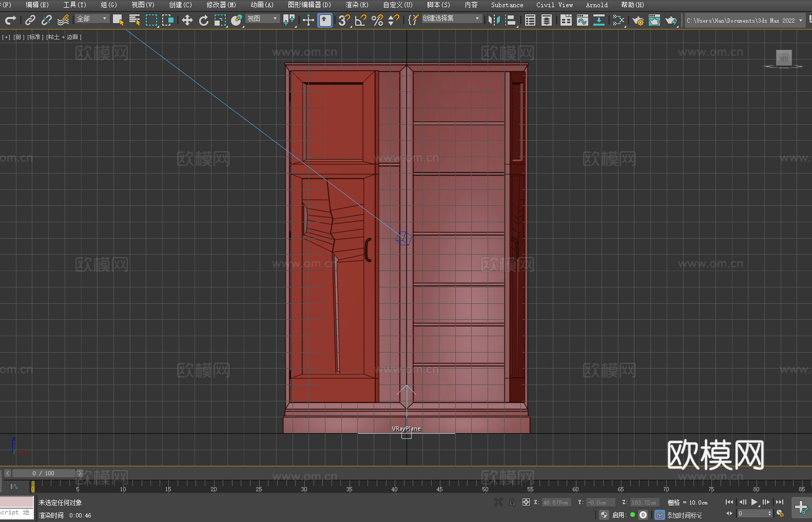The image size is (812, 522).
Task: Toggle Spinner Snap
Action: [x=394, y=20]
